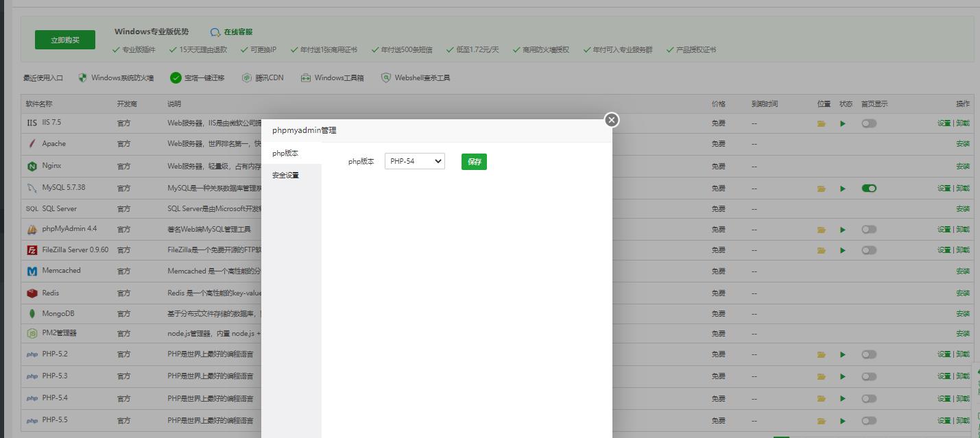This screenshot has height=438, width=980.
Task: Click the Memcached icon
Action: point(32,271)
